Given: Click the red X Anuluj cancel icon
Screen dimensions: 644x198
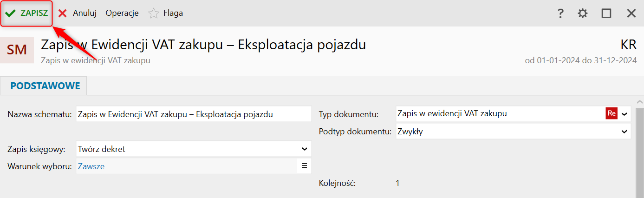Looking at the screenshot, I should point(63,13).
